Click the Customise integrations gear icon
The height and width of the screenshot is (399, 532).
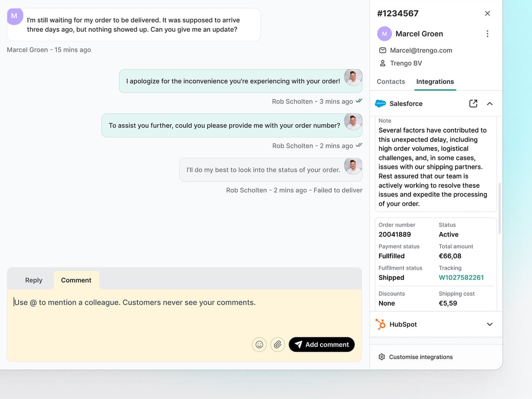[382, 357]
